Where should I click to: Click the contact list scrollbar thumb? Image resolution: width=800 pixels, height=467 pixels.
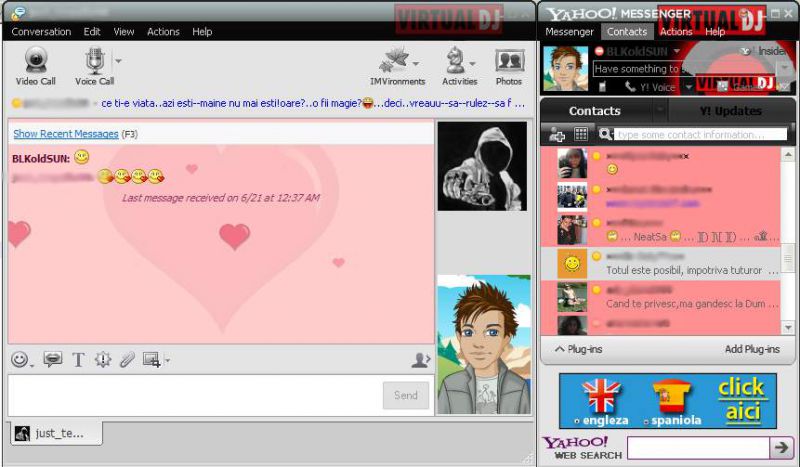(x=788, y=256)
